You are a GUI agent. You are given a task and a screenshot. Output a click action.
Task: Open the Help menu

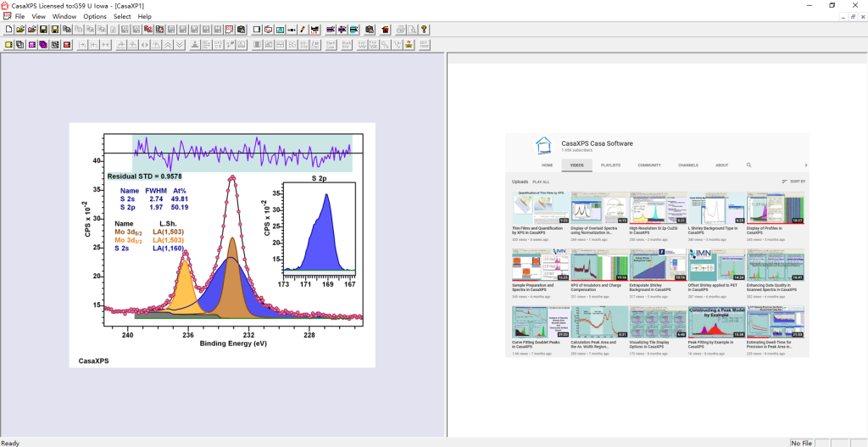click(x=144, y=17)
